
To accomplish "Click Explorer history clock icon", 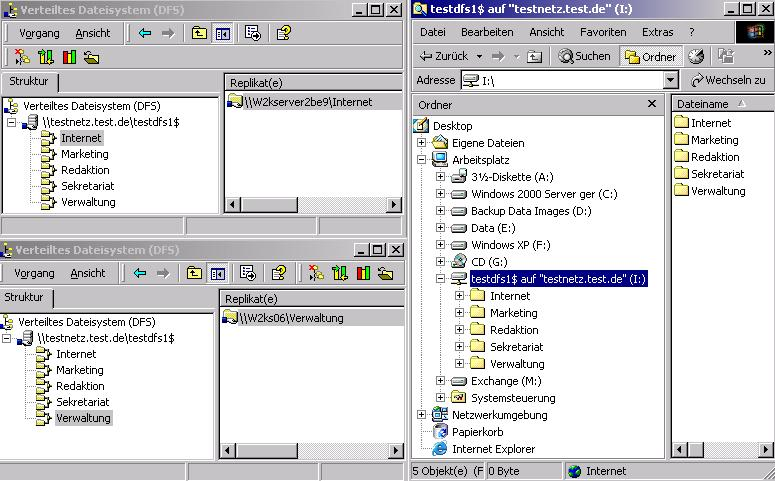I will click(x=696, y=56).
